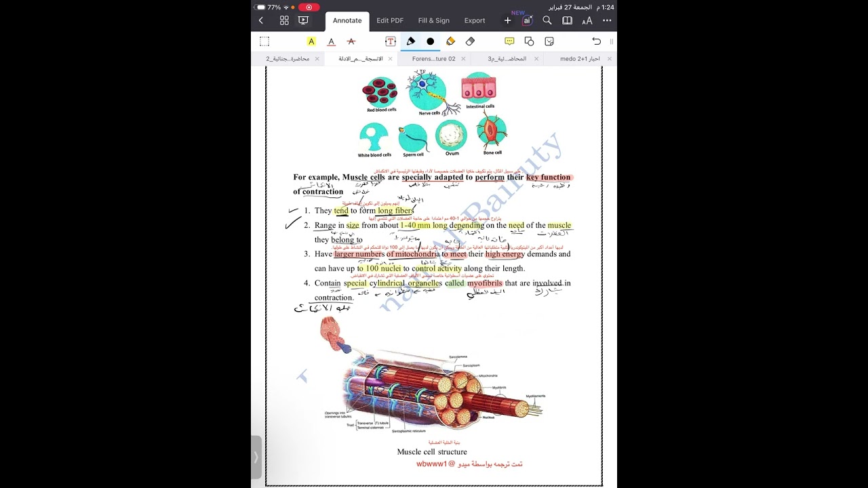This screenshot has width=868, height=488.
Task: Open the side panel handle
Action: pos(256,457)
